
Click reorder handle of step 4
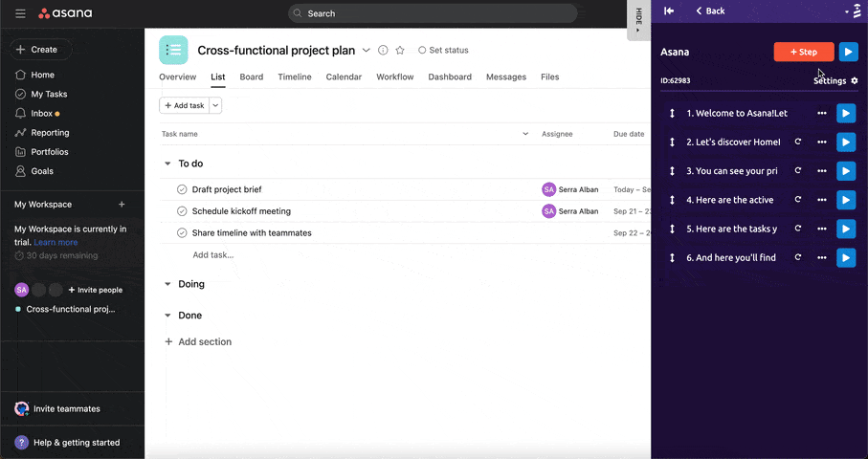pyautogui.click(x=672, y=200)
